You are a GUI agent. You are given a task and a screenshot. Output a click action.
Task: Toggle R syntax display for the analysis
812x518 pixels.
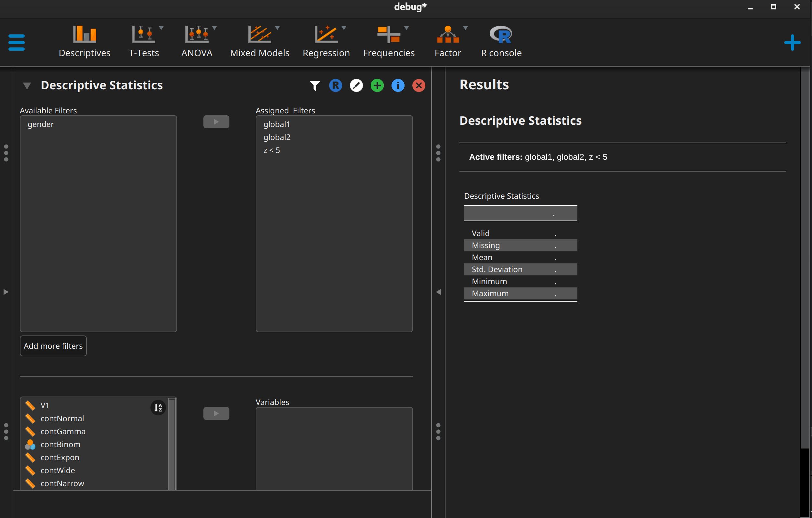336,85
